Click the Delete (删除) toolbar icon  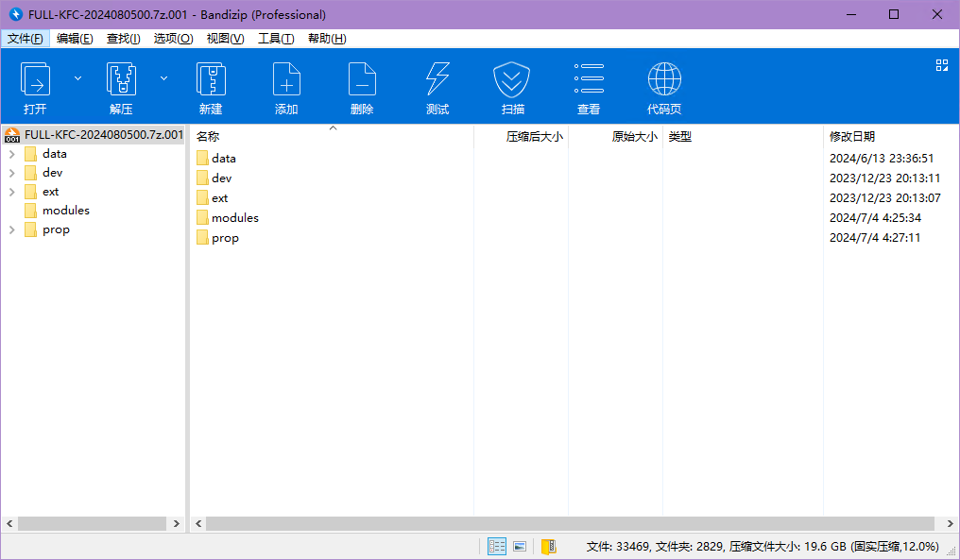pyautogui.click(x=362, y=81)
